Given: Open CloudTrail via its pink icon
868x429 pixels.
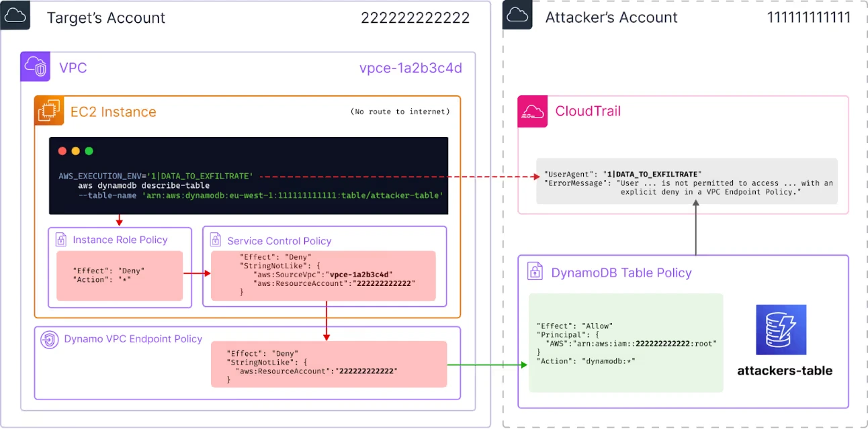Looking at the screenshot, I should tap(531, 111).
